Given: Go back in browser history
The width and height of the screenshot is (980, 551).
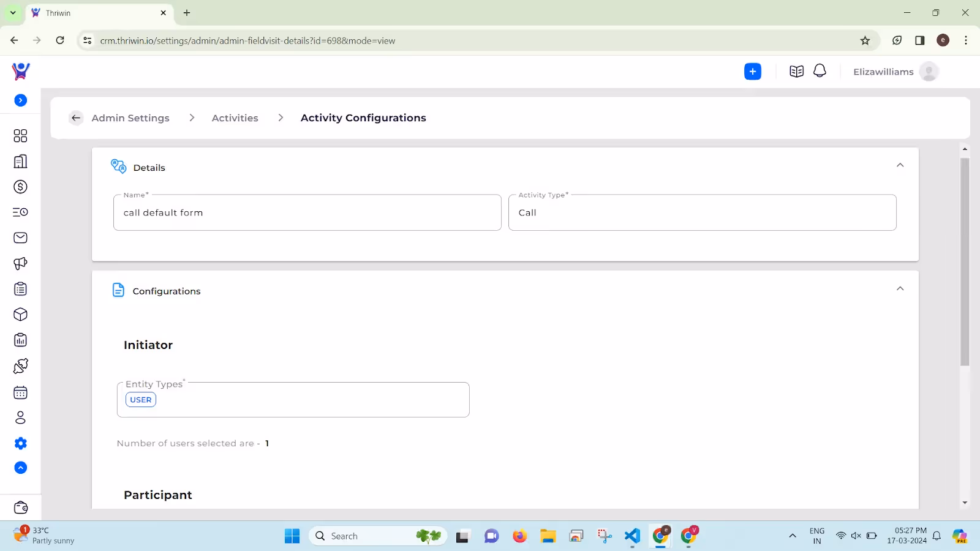Looking at the screenshot, I should tap(14, 40).
